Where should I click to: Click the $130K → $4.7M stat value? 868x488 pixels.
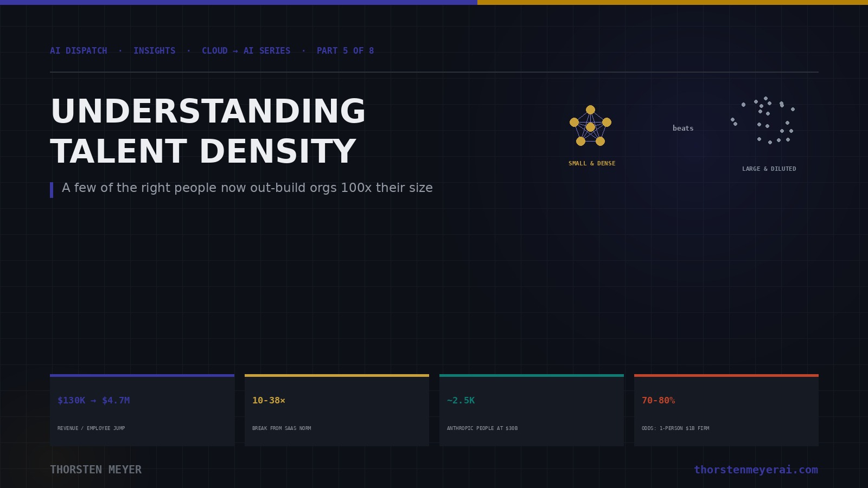[x=94, y=400]
